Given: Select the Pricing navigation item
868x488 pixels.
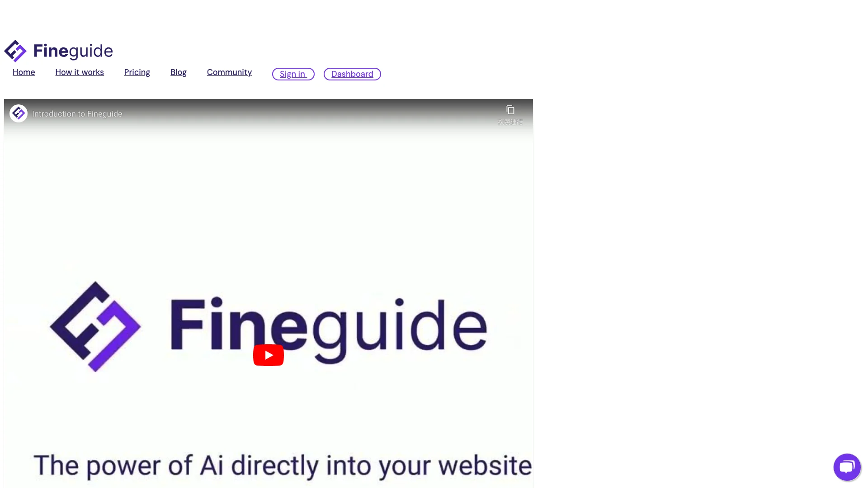Looking at the screenshot, I should (x=137, y=72).
